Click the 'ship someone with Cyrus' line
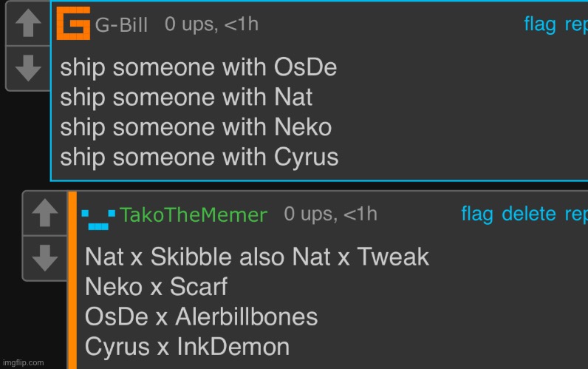 199,158
